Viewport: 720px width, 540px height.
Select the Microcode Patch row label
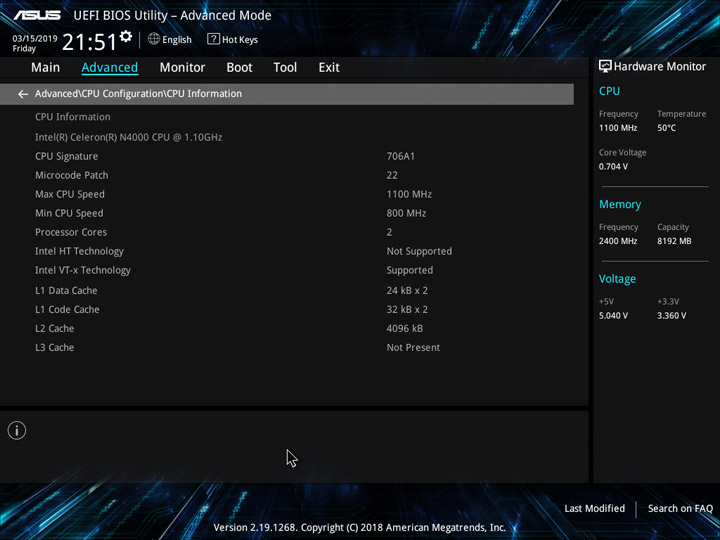[x=72, y=175]
